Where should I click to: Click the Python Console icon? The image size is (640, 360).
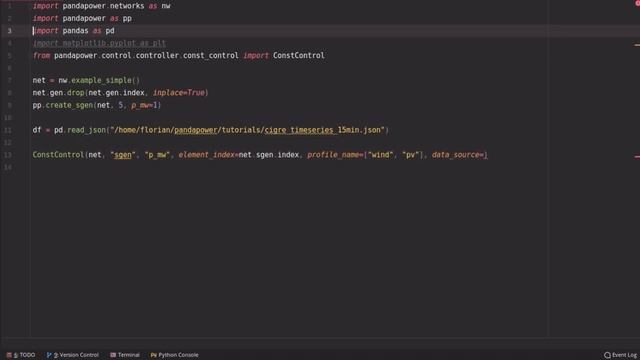point(153,355)
